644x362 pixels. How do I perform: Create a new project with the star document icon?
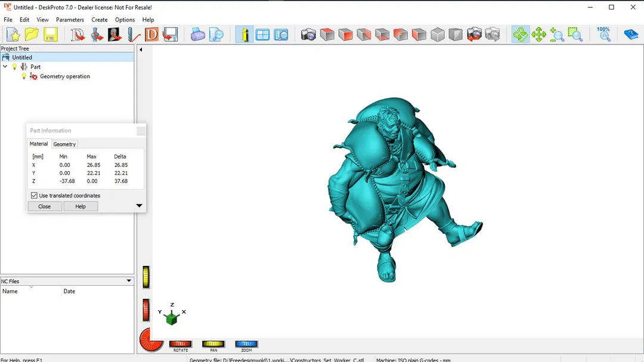[x=14, y=35]
